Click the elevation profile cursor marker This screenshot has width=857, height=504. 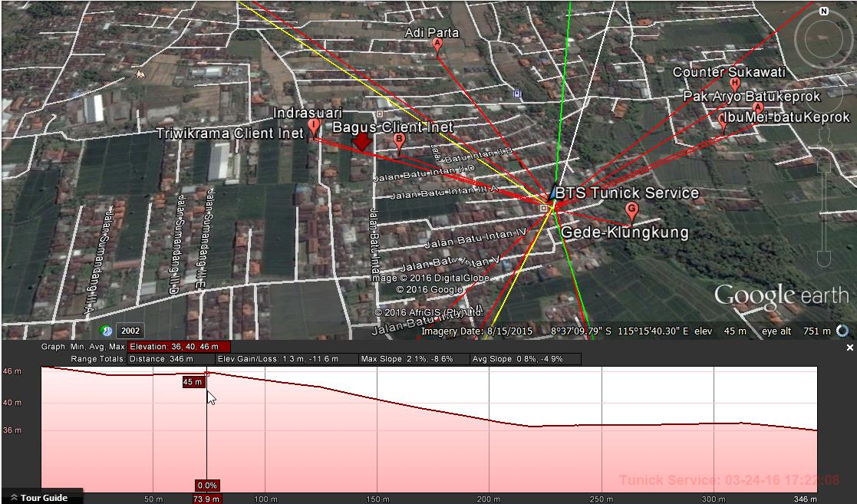[206, 374]
